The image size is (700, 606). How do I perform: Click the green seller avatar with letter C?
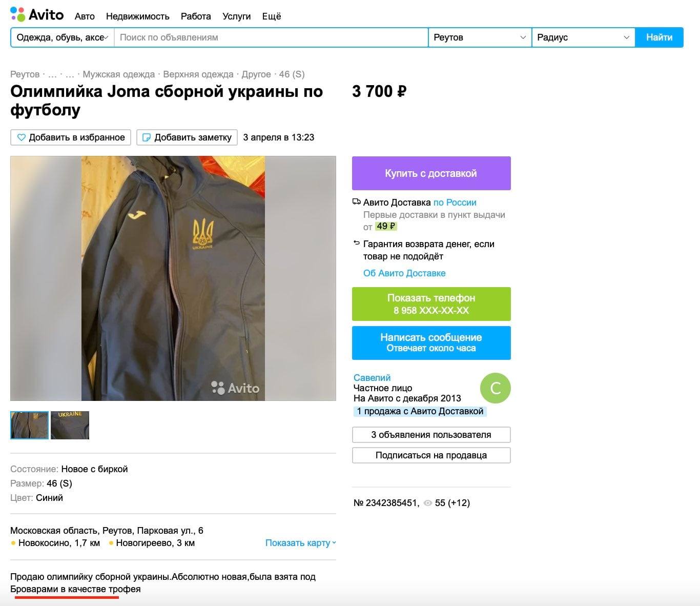(495, 388)
